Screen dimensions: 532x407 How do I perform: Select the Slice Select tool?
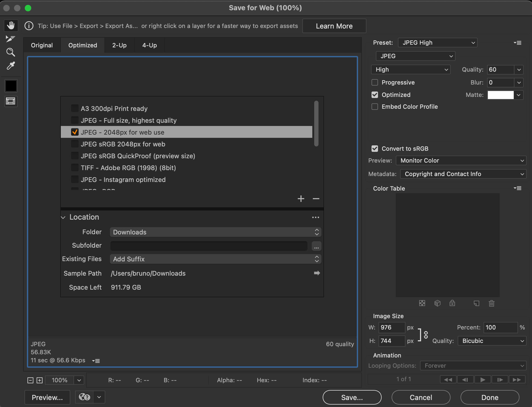10,39
